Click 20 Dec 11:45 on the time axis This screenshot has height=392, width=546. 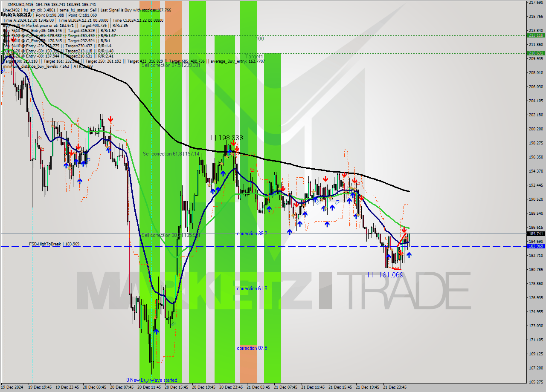[149, 387]
